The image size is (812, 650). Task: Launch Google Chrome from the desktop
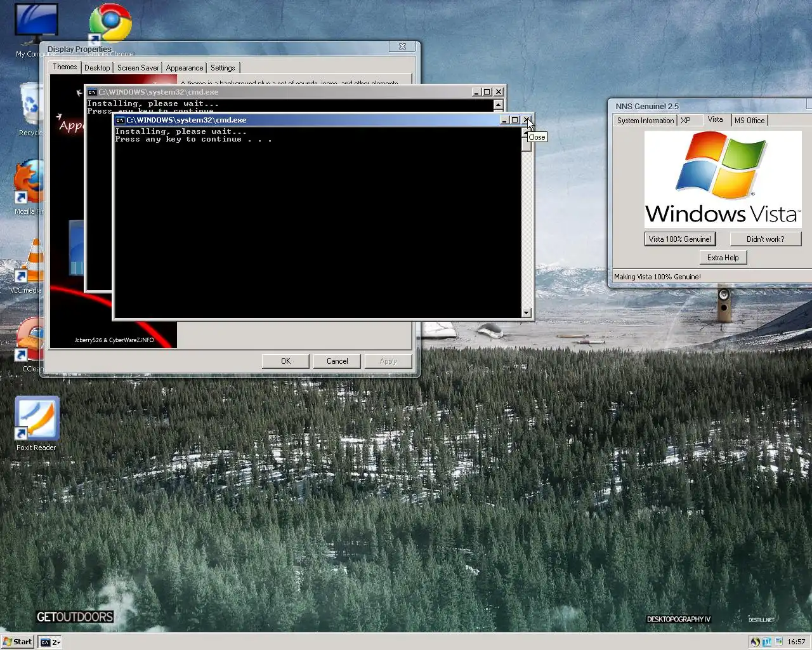[111, 24]
